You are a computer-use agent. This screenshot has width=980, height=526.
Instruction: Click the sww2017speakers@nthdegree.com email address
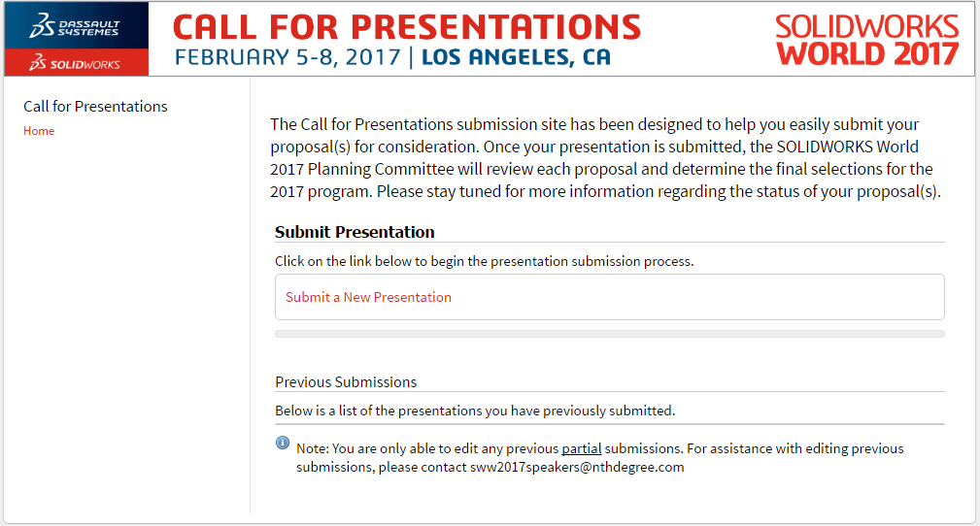coord(577,467)
